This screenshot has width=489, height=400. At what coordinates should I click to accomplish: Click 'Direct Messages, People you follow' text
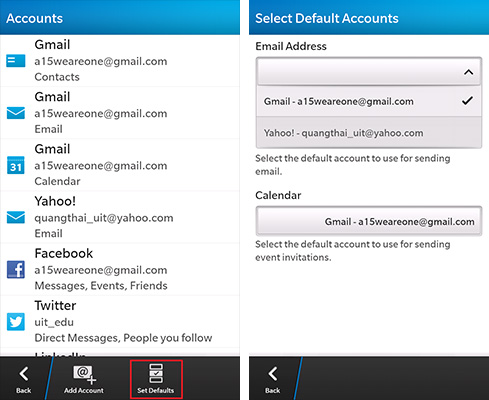point(123,338)
